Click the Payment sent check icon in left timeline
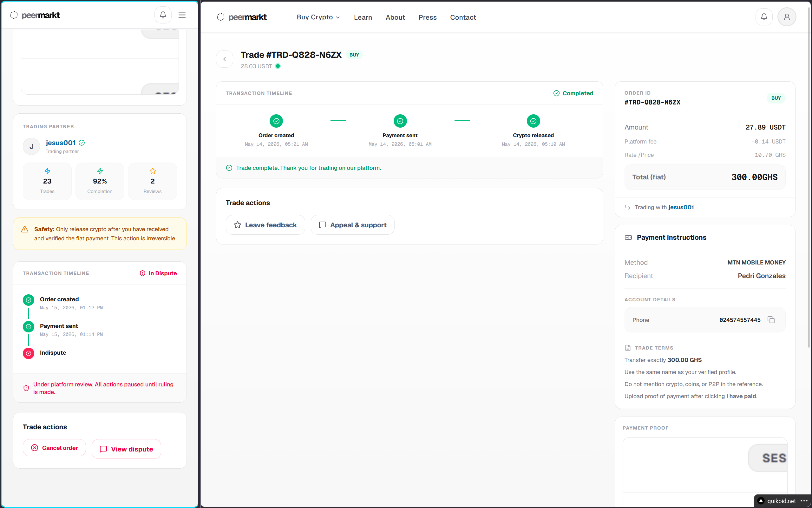 pyautogui.click(x=29, y=327)
